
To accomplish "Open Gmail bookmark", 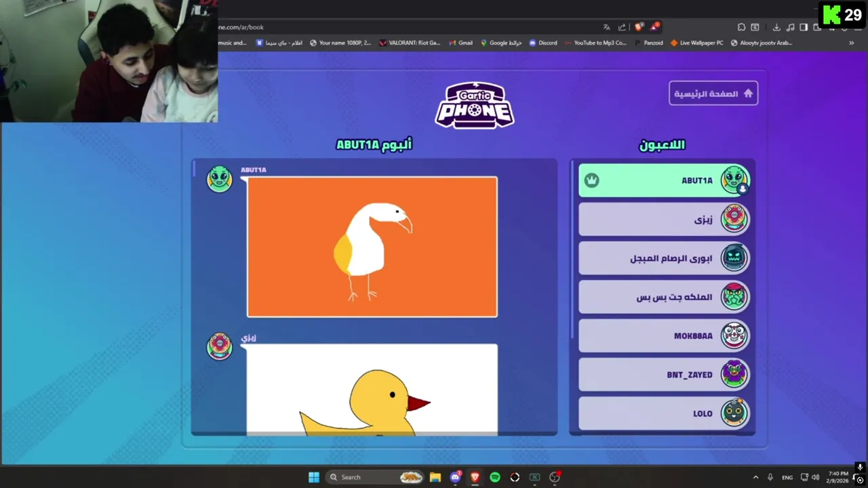I will [x=460, y=43].
